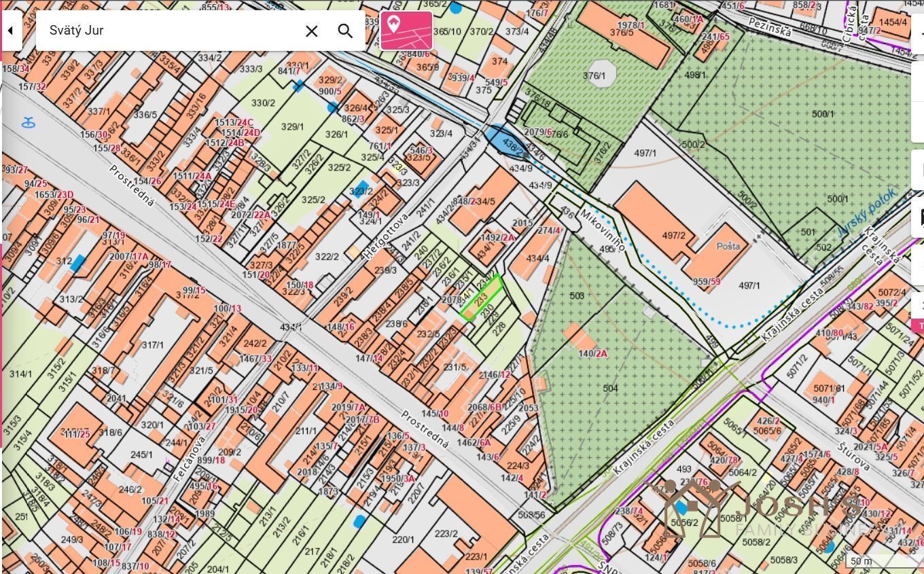Select parcel 228
The width and height of the screenshot is (924, 574).
coord(499,328)
